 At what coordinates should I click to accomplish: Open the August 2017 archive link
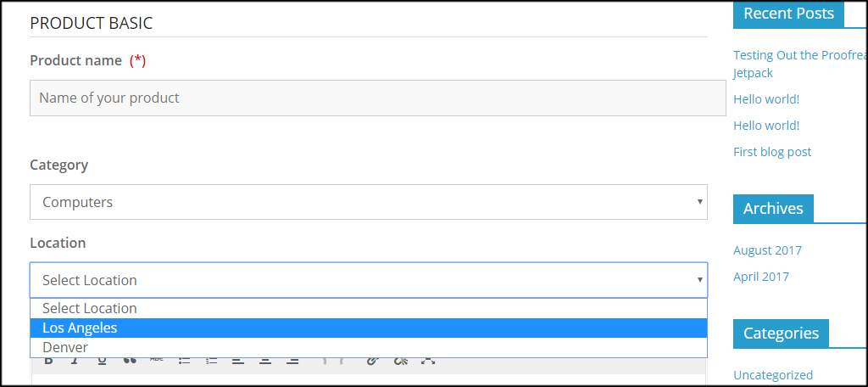pos(767,250)
